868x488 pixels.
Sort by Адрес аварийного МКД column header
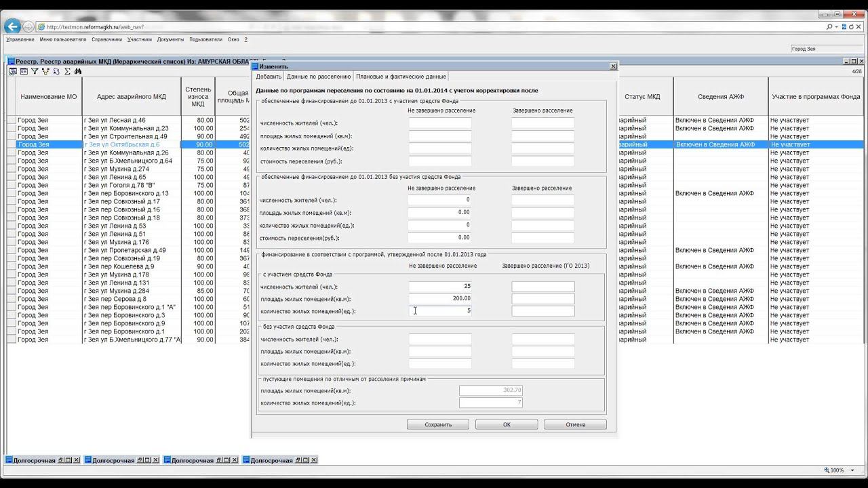(x=131, y=97)
